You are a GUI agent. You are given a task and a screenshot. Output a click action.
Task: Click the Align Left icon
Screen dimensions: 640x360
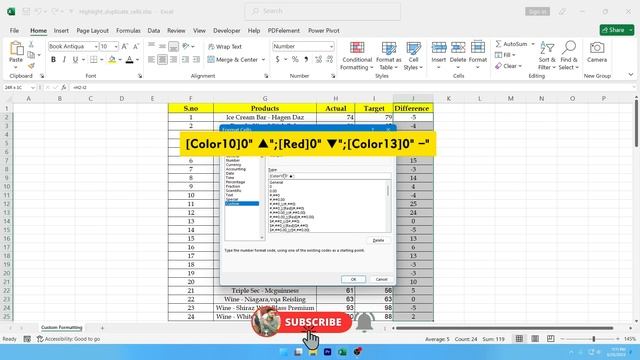click(151, 60)
